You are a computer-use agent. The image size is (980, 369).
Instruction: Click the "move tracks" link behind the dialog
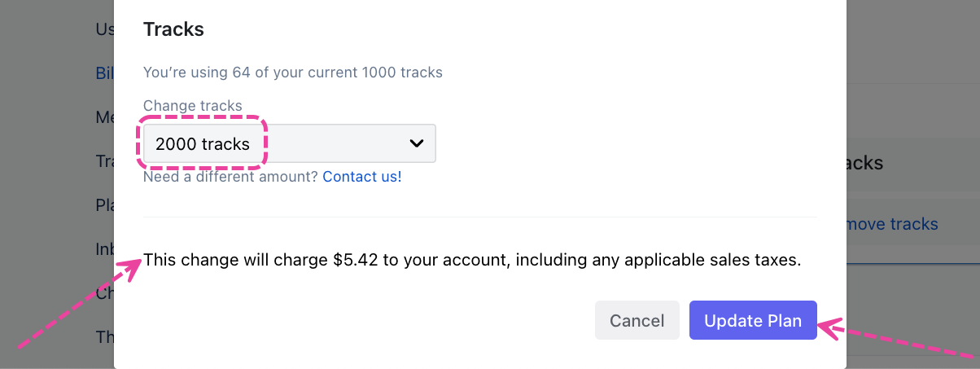[x=892, y=224]
